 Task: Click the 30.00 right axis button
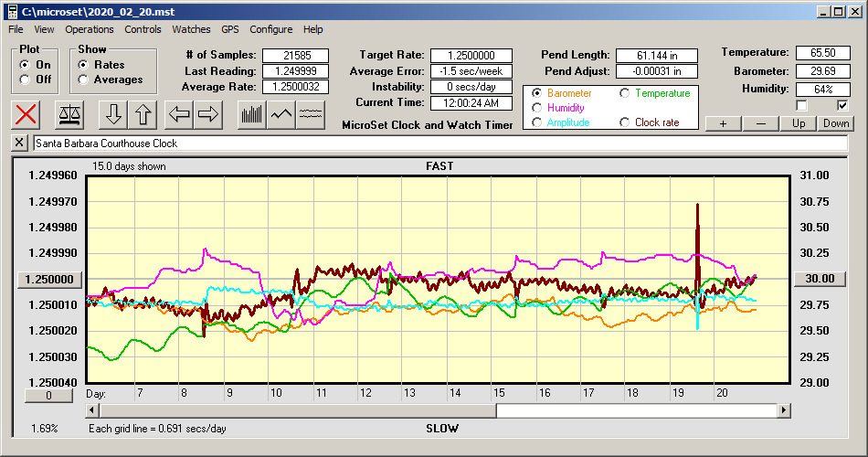tap(820, 279)
